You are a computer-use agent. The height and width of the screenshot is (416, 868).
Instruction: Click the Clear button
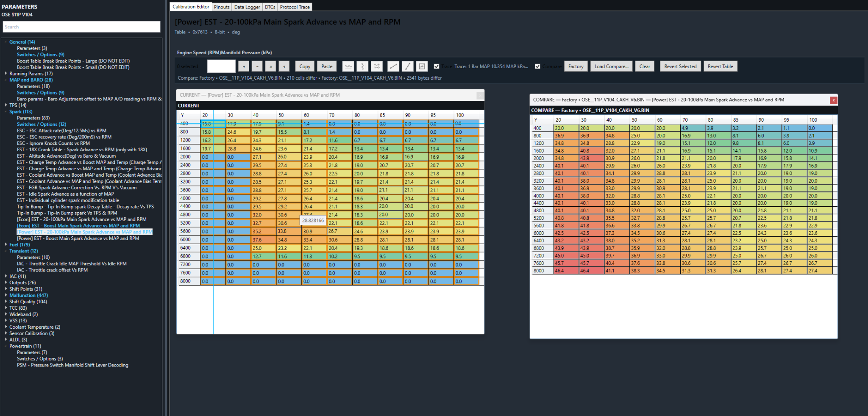[x=645, y=67]
